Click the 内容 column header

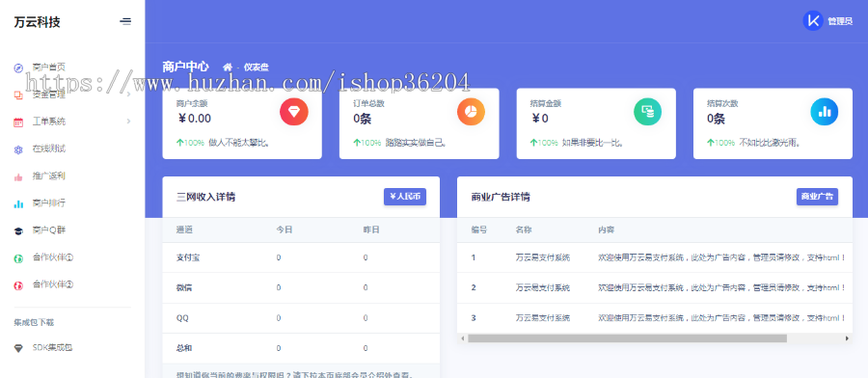click(607, 229)
